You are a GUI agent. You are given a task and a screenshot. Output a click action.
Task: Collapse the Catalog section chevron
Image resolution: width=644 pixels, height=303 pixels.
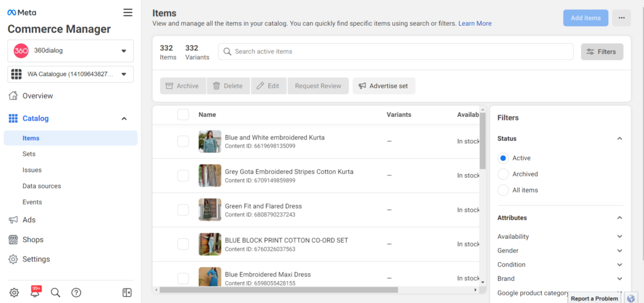[124, 119]
